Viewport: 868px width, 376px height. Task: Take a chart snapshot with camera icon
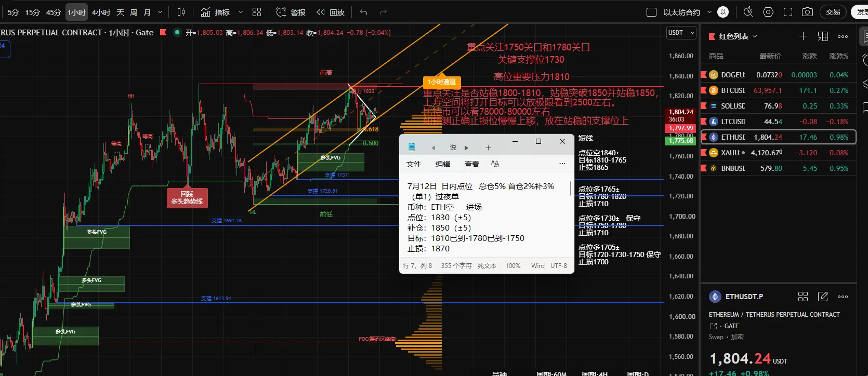[x=807, y=12]
